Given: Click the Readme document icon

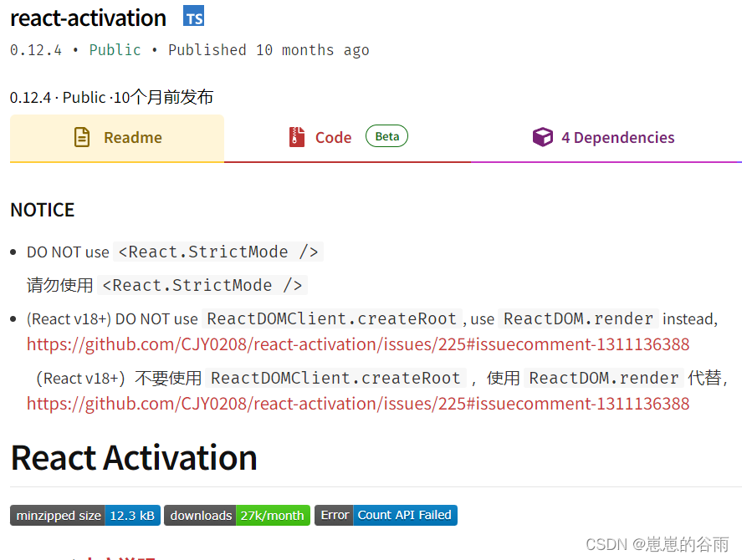Looking at the screenshot, I should tap(82, 137).
